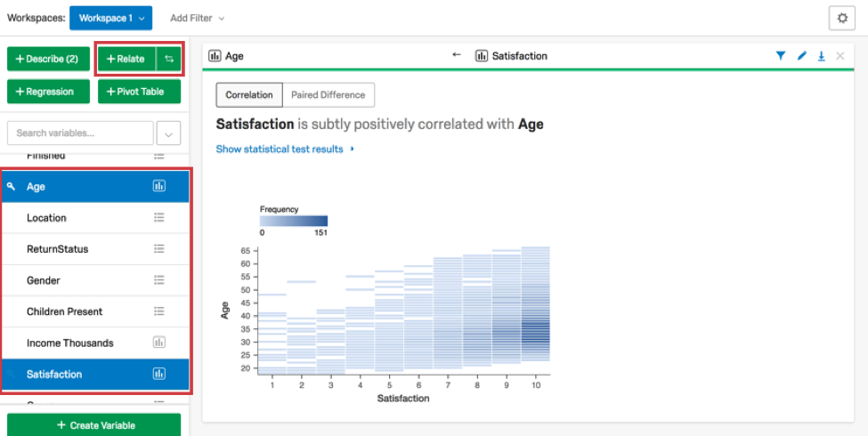Click the list type icon next to Gender
Image resolution: width=868 pixels, height=436 pixels.
[x=159, y=280]
